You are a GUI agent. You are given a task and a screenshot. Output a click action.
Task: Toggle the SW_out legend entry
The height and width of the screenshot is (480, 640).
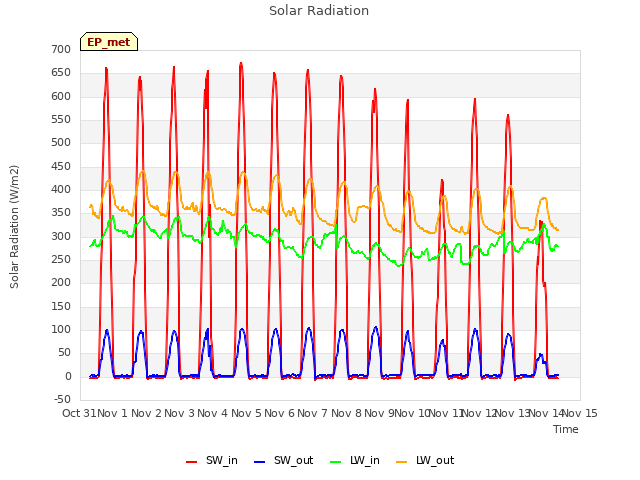[283, 461]
